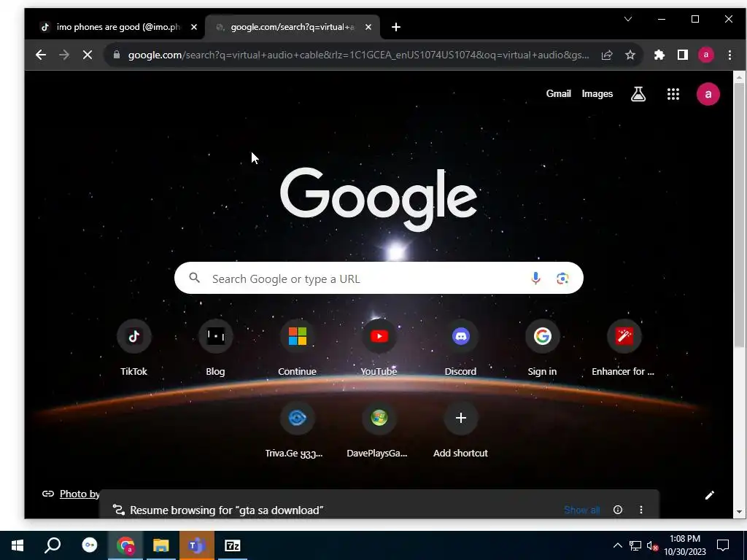Select the google.com/search tab

coord(292,27)
